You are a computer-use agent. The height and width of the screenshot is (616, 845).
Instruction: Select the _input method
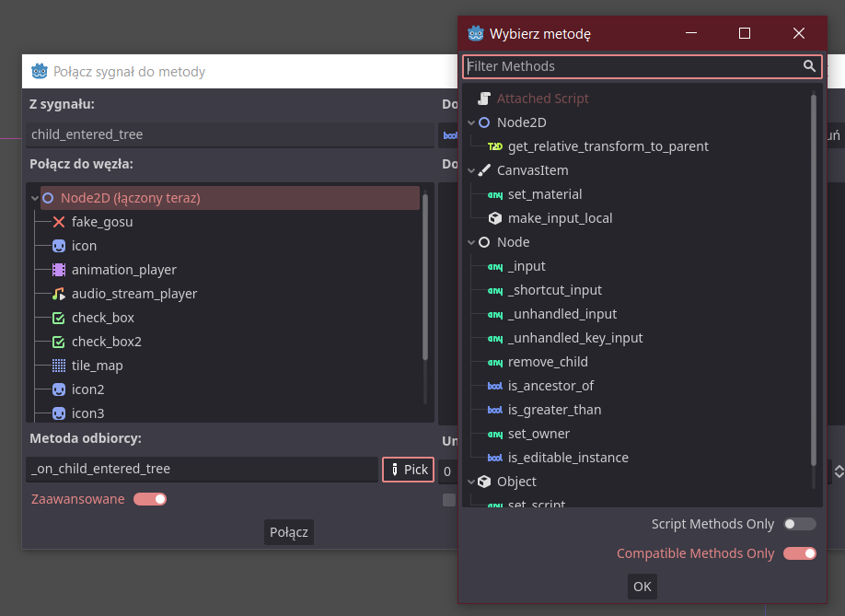[527, 266]
